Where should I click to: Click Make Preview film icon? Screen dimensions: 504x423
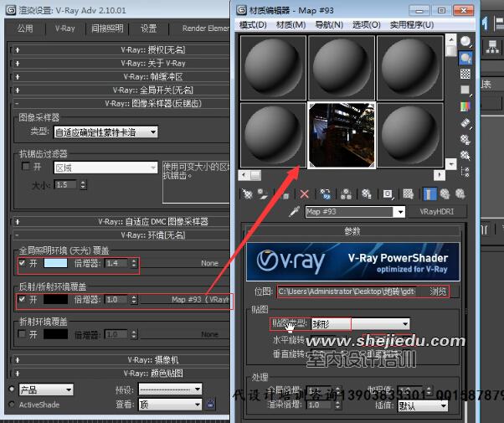[465, 123]
